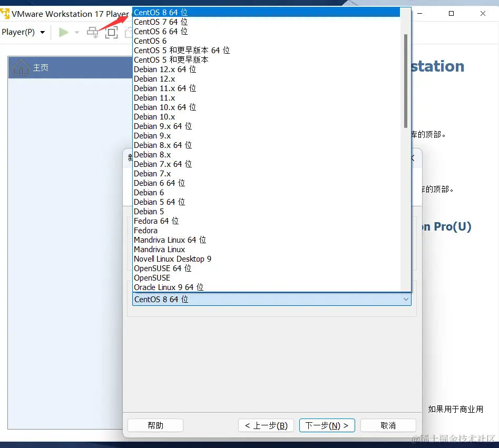Pick the Mandriva Linux entry

(x=266, y=250)
